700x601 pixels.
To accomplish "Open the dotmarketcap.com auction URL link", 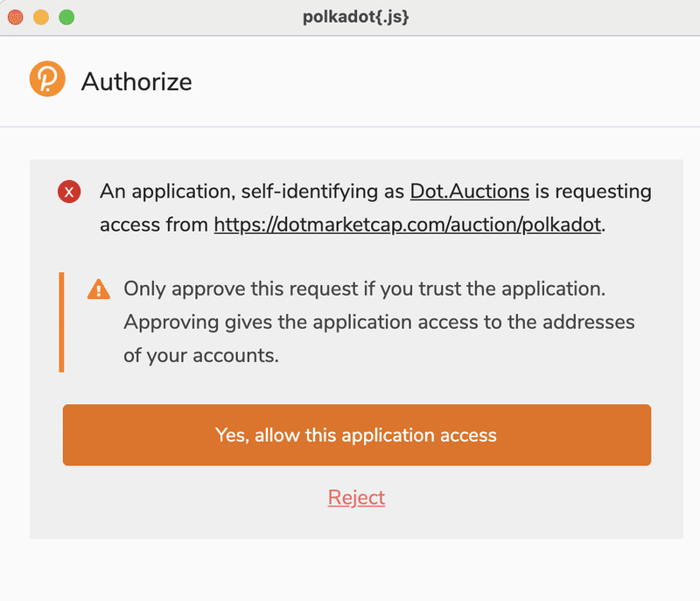I will [x=408, y=225].
